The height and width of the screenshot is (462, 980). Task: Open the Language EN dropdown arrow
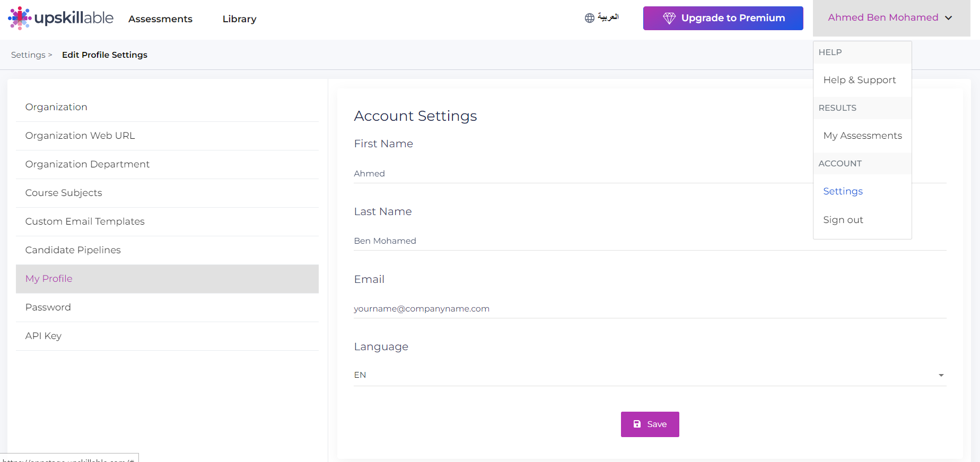coord(941,375)
